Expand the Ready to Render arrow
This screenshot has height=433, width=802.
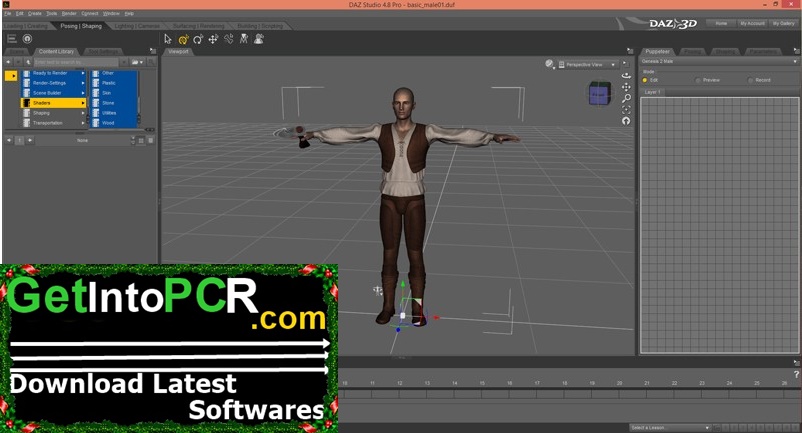tap(83, 73)
